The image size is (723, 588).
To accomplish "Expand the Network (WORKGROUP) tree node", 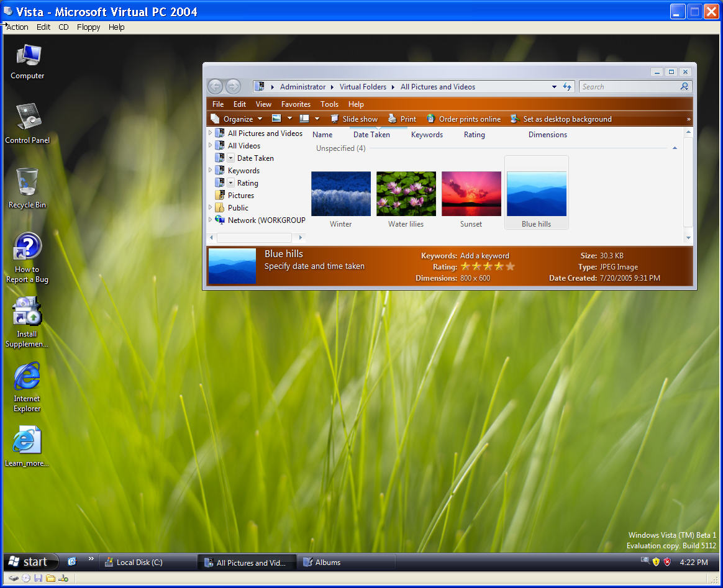I will point(211,220).
